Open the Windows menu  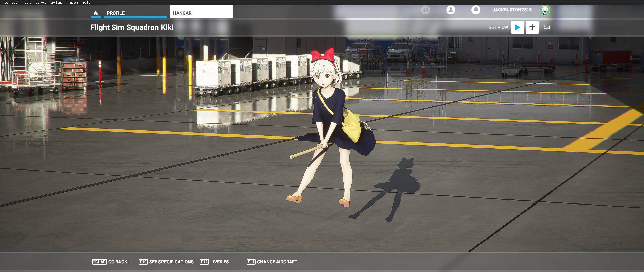73,3
